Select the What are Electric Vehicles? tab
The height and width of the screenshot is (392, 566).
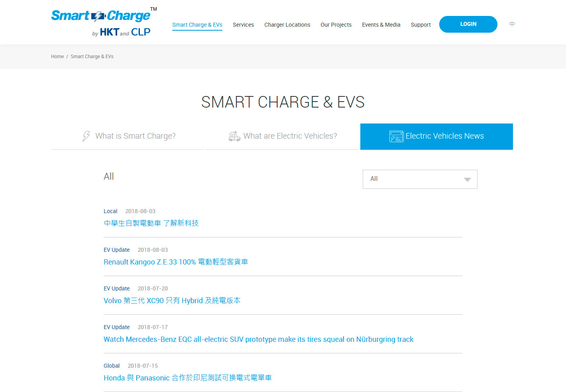(x=282, y=136)
